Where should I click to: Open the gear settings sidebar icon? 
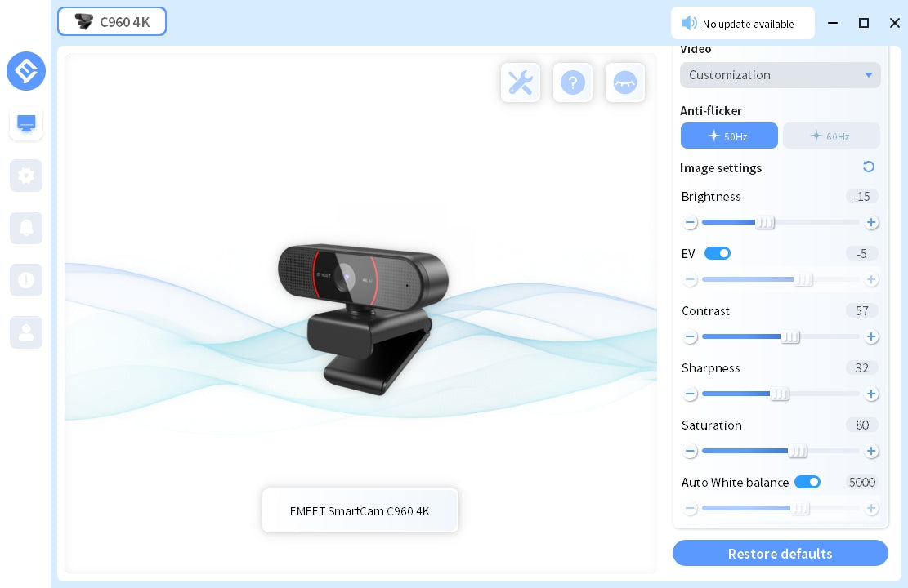(x=26, y=176)
